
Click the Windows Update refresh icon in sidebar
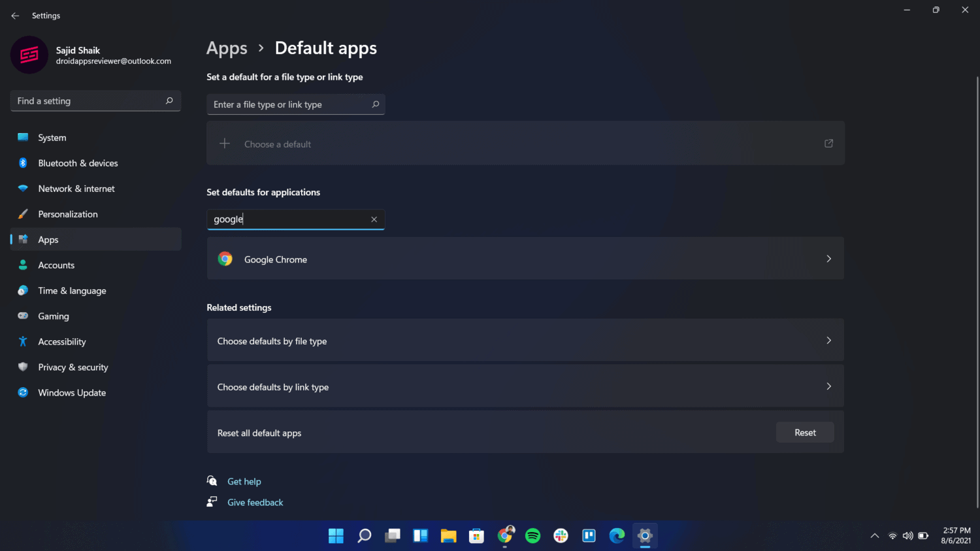23,392
